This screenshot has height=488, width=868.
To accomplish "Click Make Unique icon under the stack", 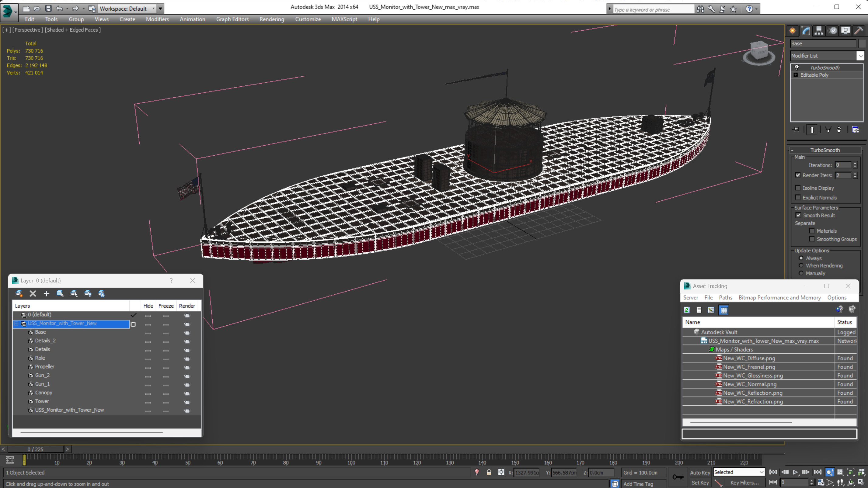I will (828, 129).
